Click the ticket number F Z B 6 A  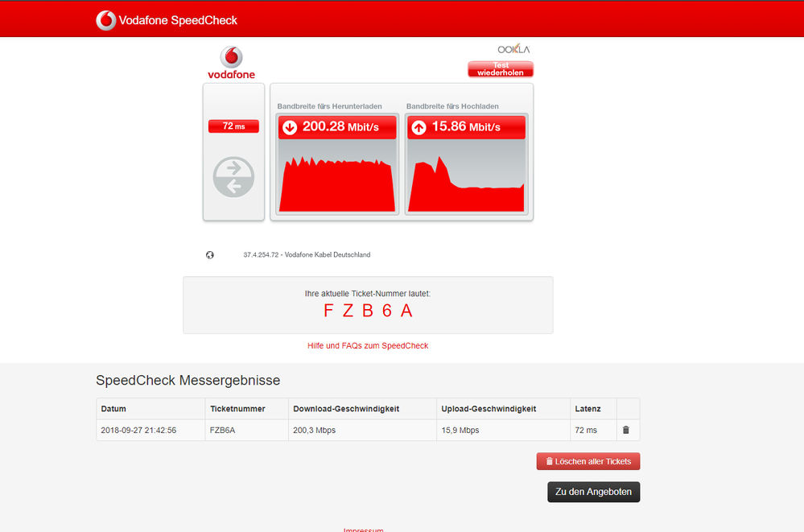368,311
